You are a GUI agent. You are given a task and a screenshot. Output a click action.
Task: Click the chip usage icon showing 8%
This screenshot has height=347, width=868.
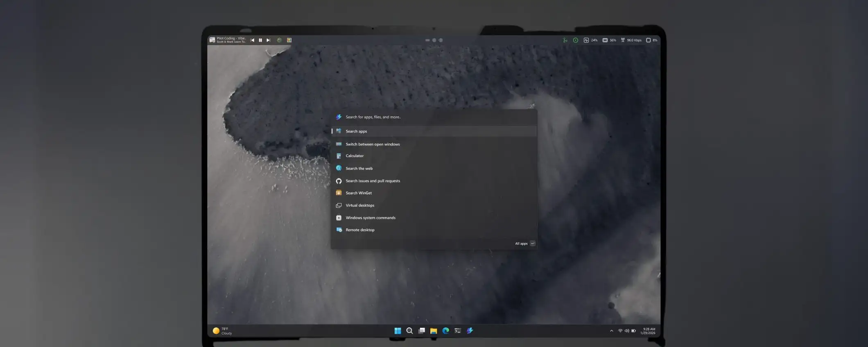tap(648, 40)
